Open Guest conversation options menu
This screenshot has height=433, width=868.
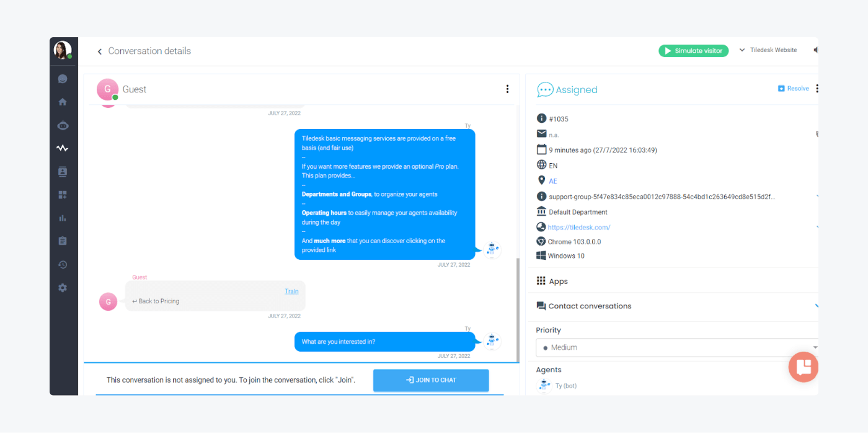[507, 89]
